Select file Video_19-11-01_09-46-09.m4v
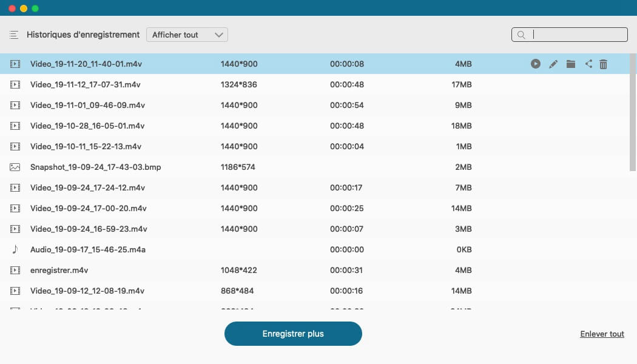This screenshot has height=364, width=637. coord(88,105)
